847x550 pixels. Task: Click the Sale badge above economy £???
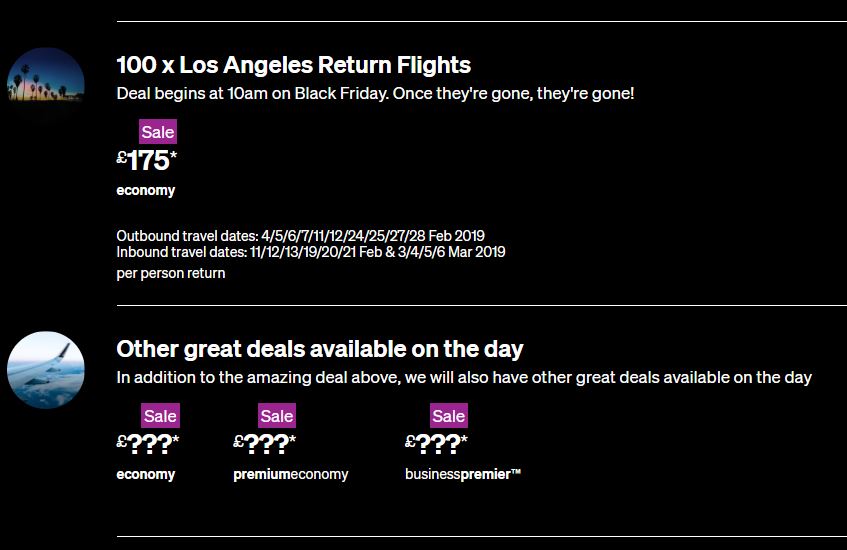coord(160,416)
